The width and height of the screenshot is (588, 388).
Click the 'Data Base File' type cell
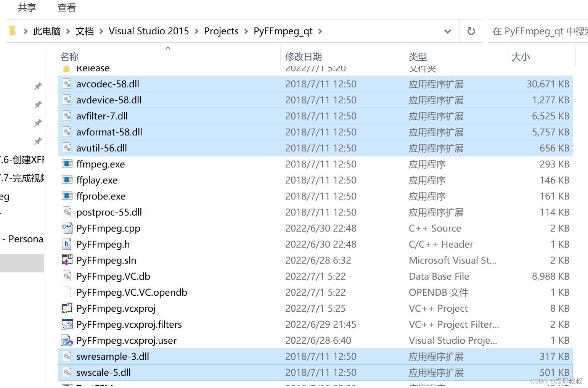click(439, 276)
